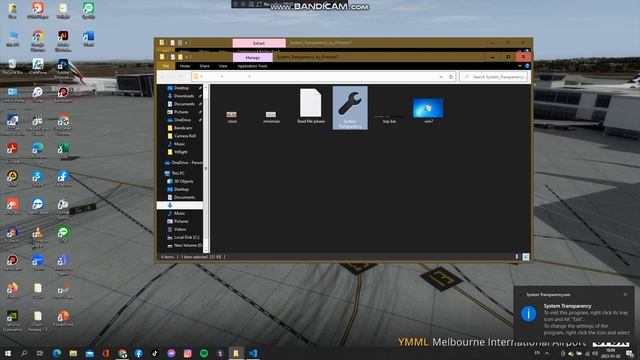Open Facebook from taskbar

coord(138,353)
